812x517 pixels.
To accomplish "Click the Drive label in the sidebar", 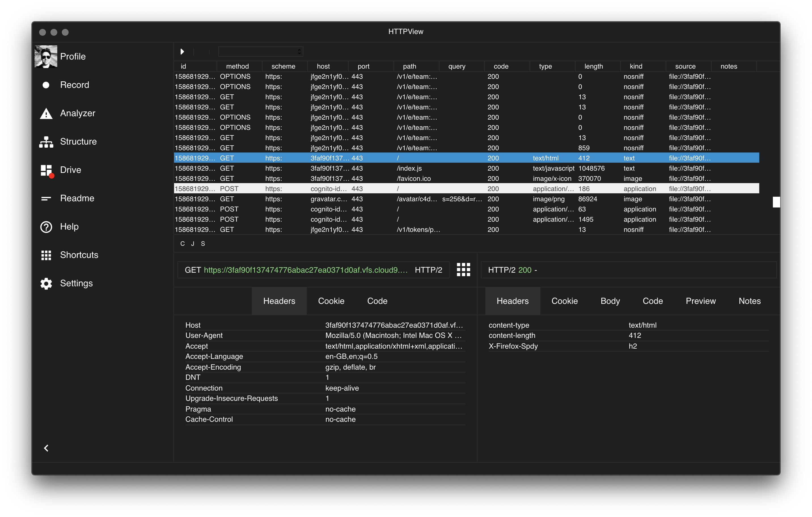I will (71, 170).
